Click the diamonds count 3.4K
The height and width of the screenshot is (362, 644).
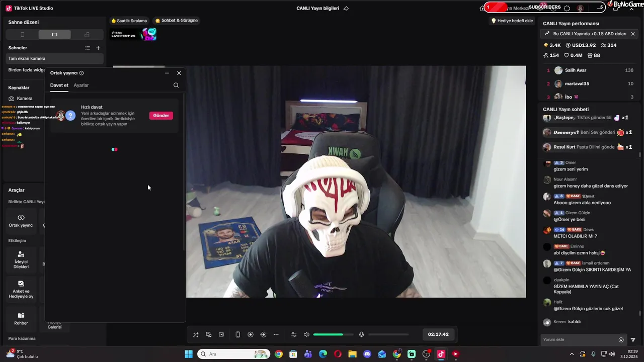tap(552, 45)
